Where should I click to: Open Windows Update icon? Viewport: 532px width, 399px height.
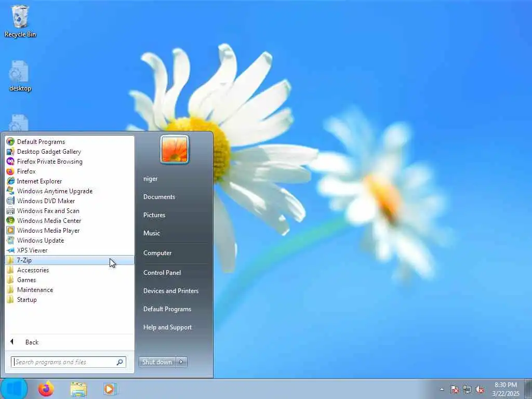(10, 240)
